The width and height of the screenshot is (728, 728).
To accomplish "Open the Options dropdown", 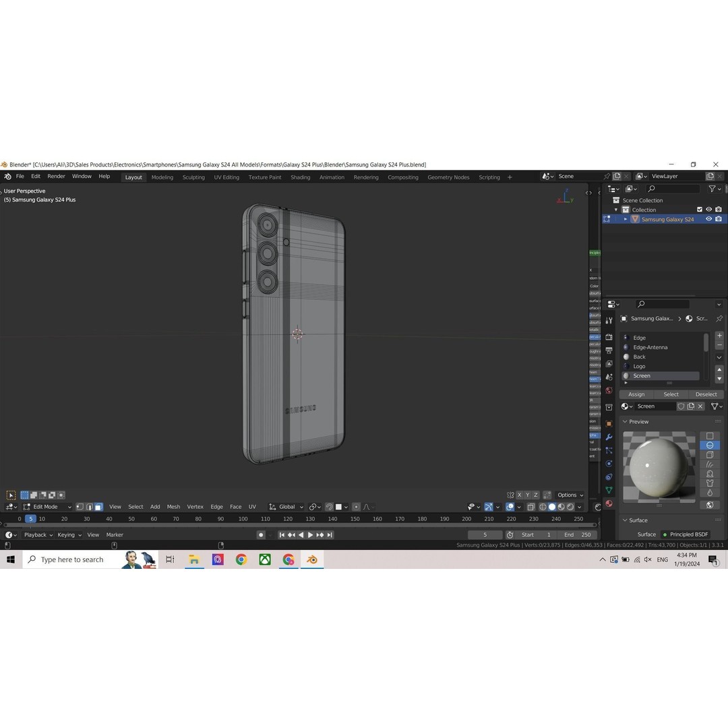I will point(570,495).
